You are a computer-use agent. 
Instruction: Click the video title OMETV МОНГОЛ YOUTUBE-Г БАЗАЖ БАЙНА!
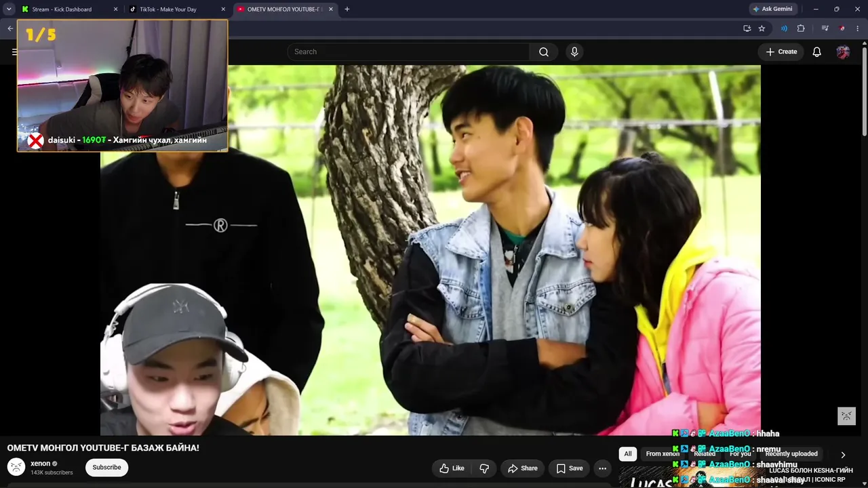[x=103, y=448]
